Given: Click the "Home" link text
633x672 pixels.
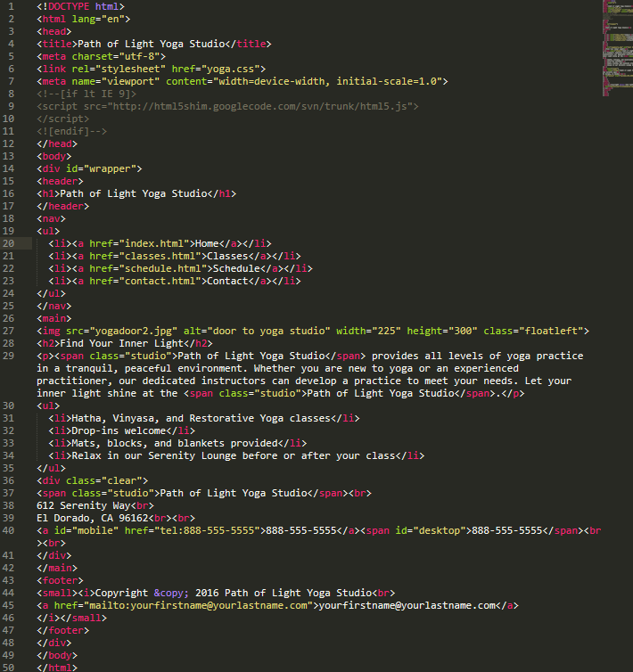Looking at the screenshot, I should (207, 243).
